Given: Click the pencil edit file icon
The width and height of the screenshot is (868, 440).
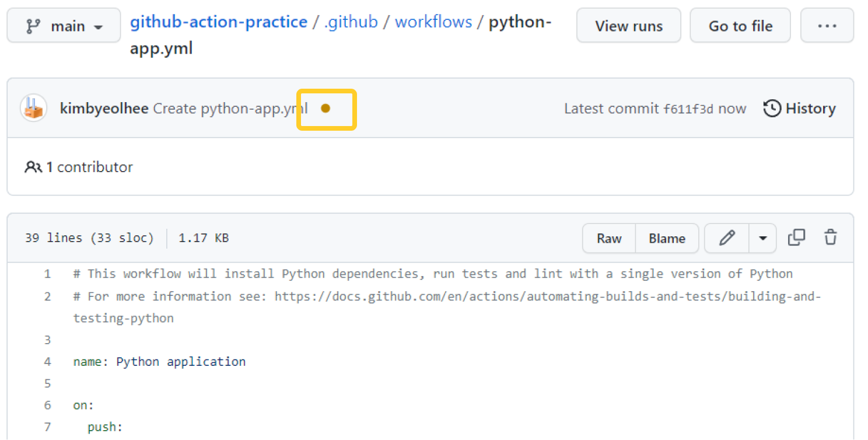Looking at the screenshot, I should tap(727, 238).
